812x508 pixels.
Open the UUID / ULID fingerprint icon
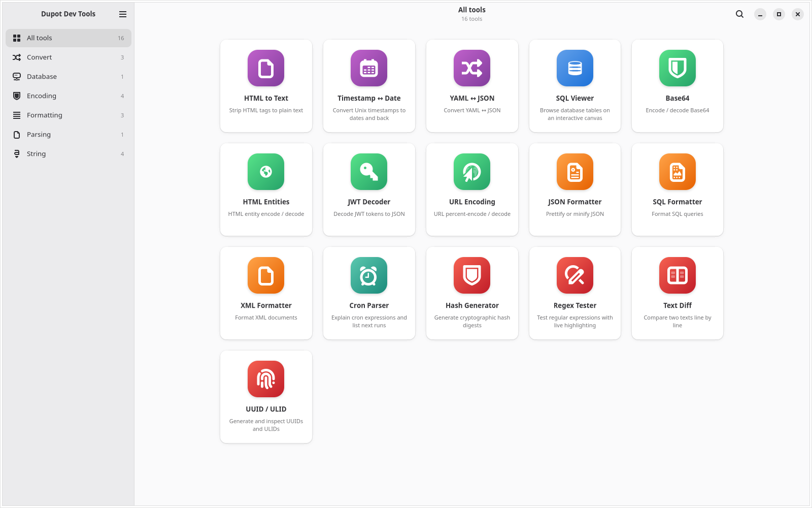266,379
